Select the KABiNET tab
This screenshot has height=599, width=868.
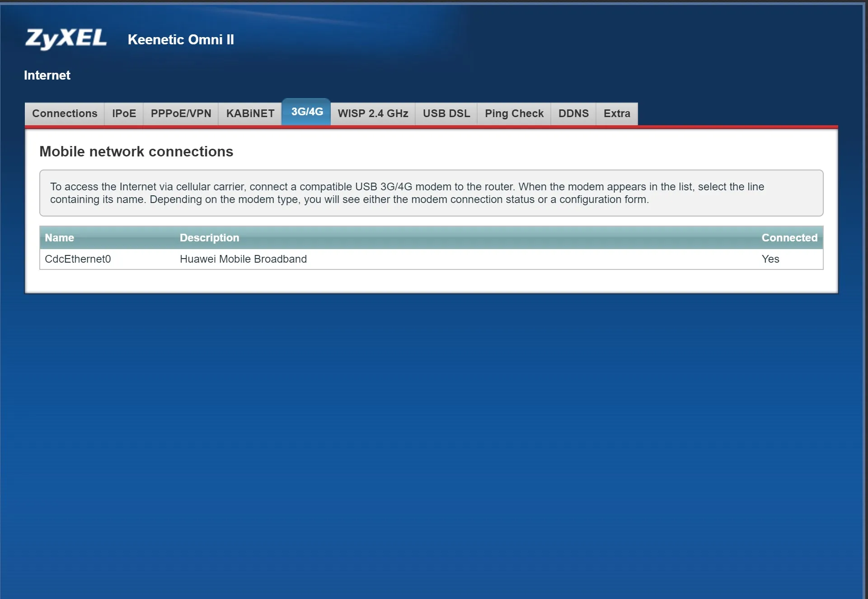tap(250, 113)
